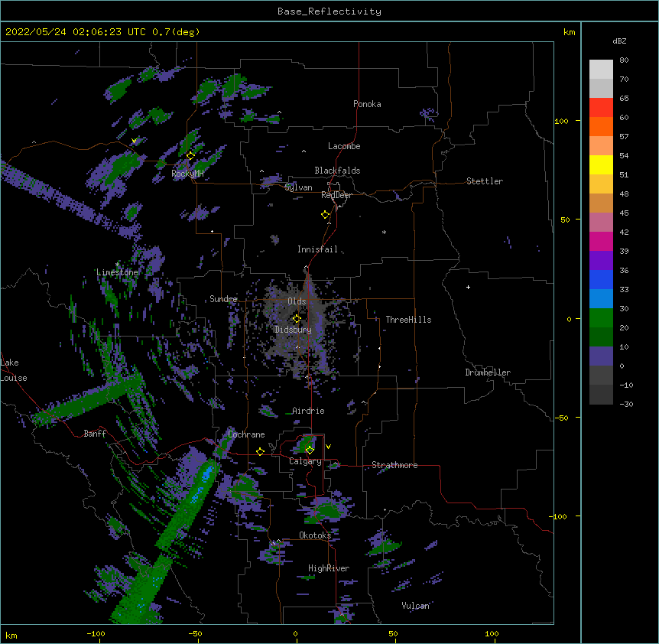659x644 pixels.
Task: Click the RedDeer city label
Action: click(x=336, y=195)
